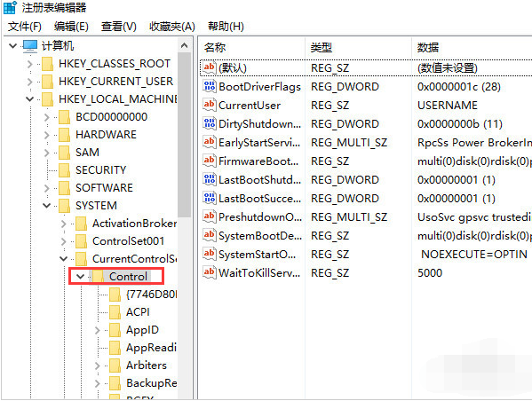Collapse the SYSTEM key
This screenshot has width=532, height=401.
47,206
